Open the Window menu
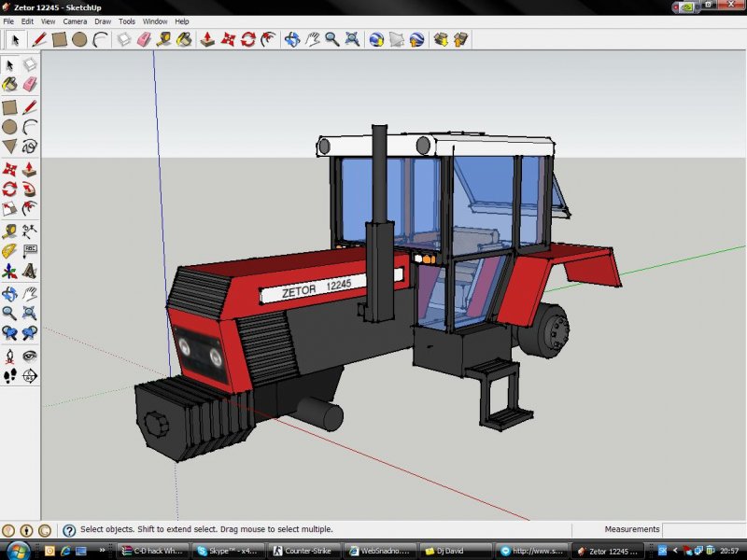The height and width of the screenshot is (560, 747). pyautogui.click(x=155, y=21)
